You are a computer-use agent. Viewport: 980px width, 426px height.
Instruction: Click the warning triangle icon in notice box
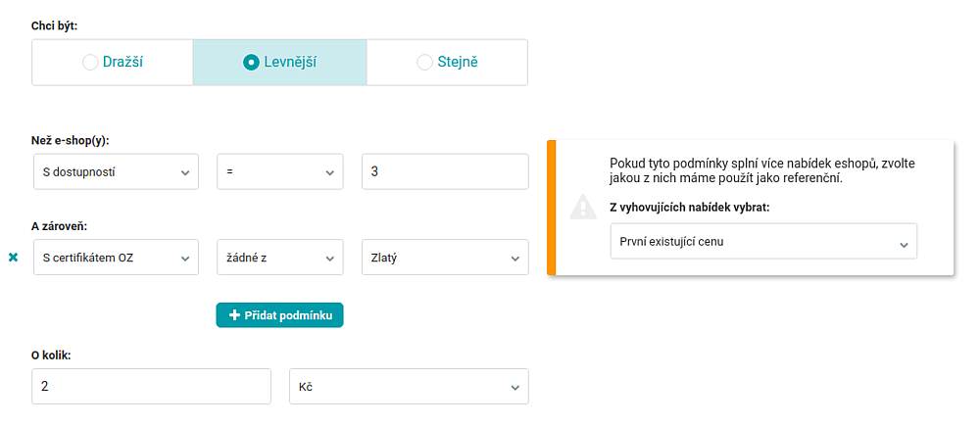(x=582, y=206)
